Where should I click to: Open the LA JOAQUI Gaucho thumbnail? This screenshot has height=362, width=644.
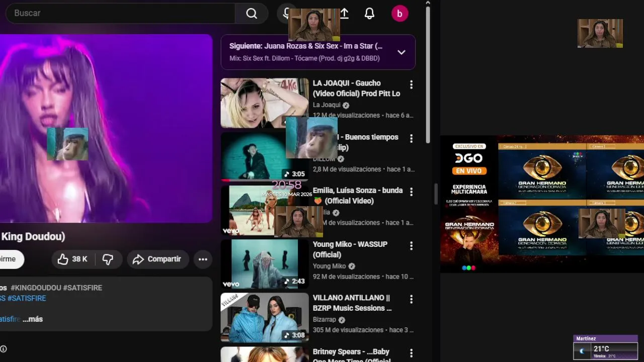[x=265, y=103]
